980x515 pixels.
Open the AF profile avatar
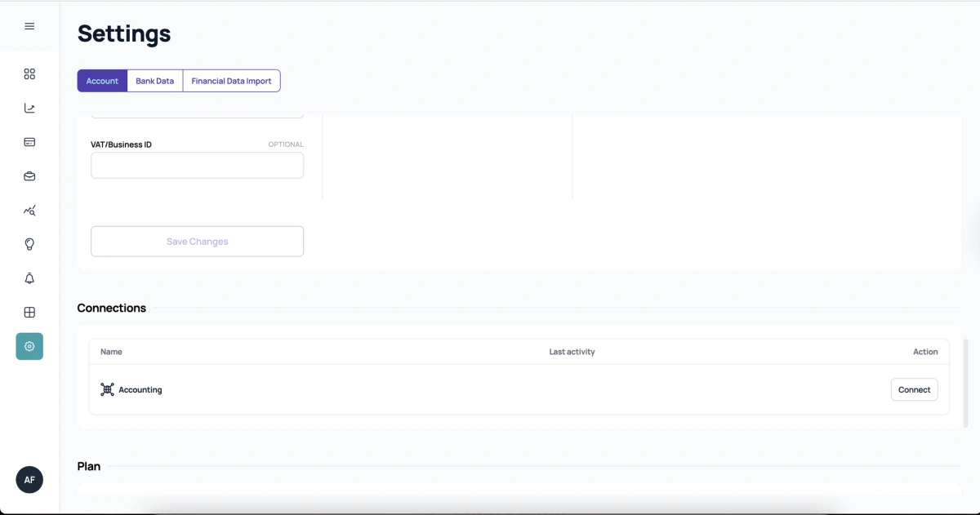29,480
